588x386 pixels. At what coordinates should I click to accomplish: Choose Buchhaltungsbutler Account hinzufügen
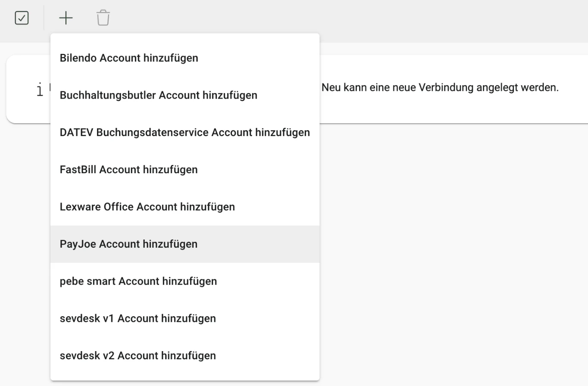tap(185, 95)
